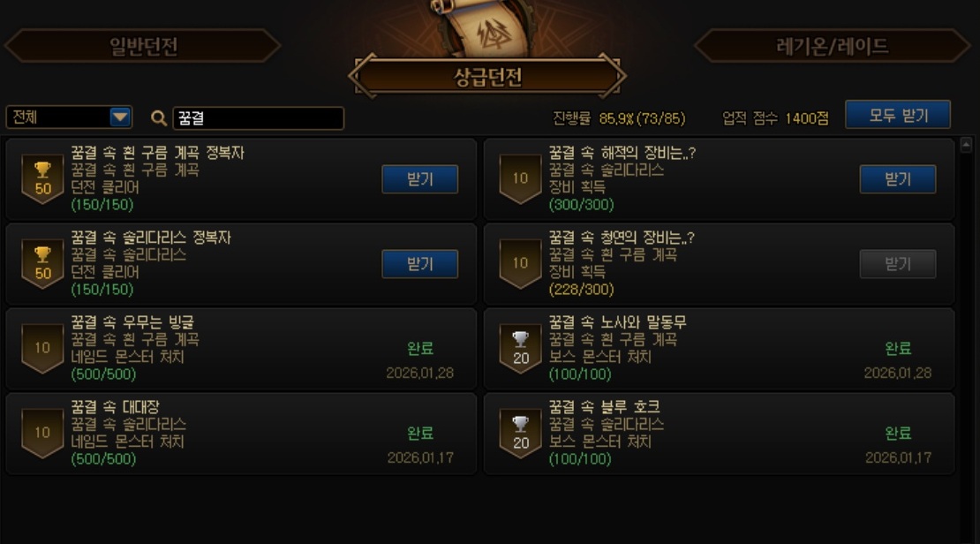Claim reward for 꿈결 속 흰 구름 계곡 정복자
Viewport: 980px width, 544px height.
point(420,179)
